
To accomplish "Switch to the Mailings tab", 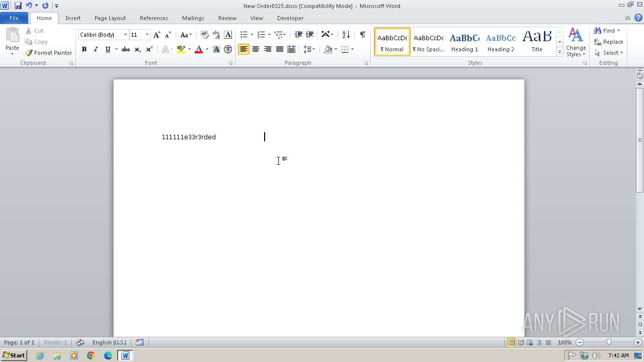I will [x=193, y=18].
